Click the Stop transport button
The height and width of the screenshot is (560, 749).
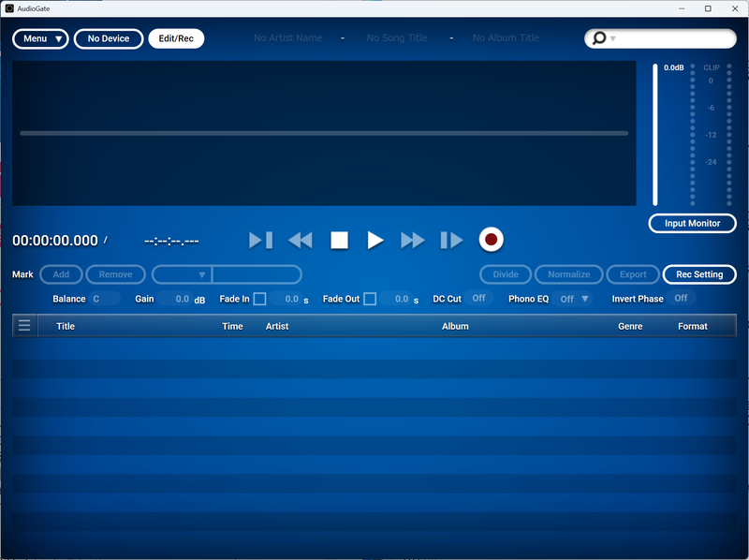tap(339, 240)
